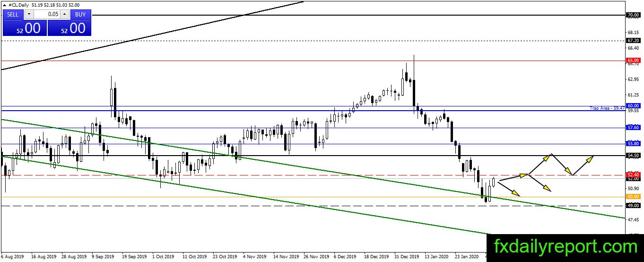Select the large buy price 52.00 tile
This screenshot has width=644, height=262.
69,28
